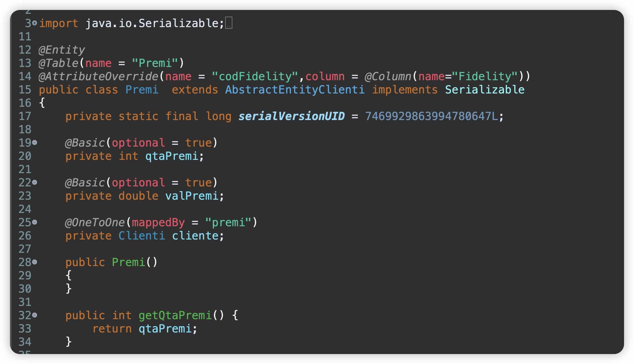Click the "codFidelity" string literal
The image size is (634, 364).
[255, 77]
